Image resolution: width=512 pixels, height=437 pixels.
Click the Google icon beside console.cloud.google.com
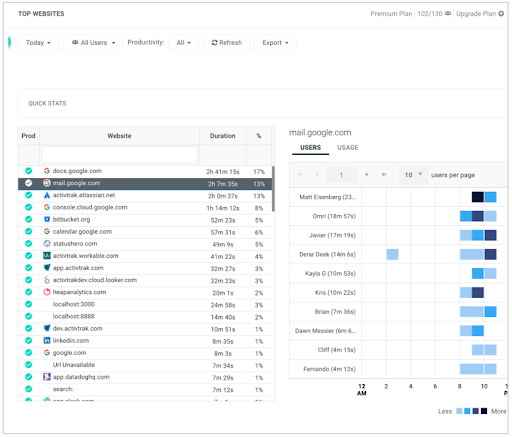pos(47,207)
